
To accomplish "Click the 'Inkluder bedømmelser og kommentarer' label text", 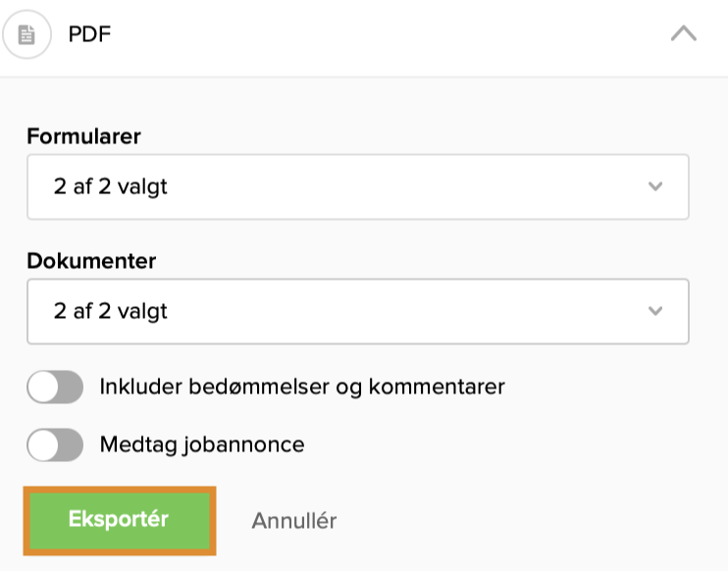I will coord(302,387).
